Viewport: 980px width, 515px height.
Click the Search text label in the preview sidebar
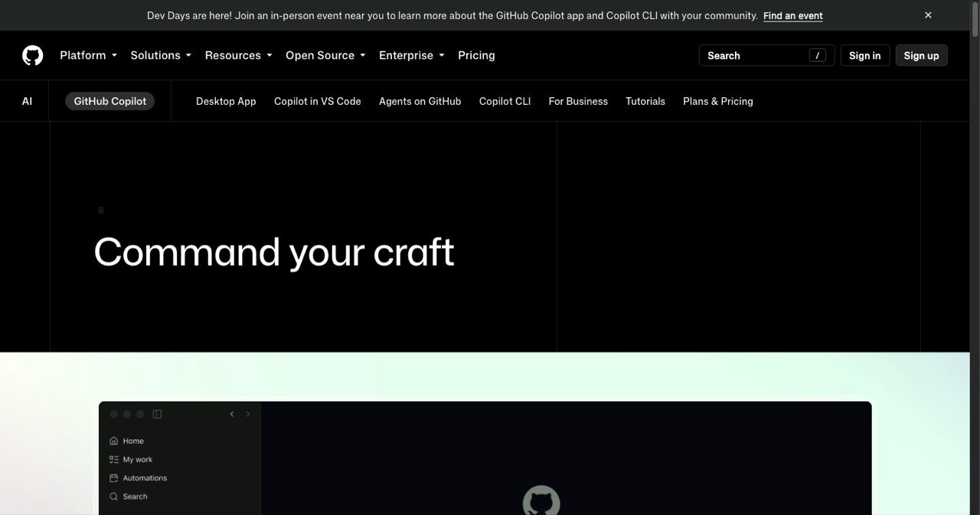[135, 497]
